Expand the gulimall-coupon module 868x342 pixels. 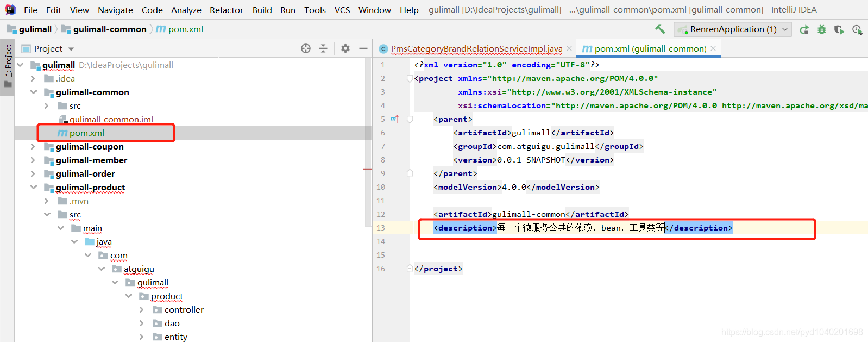coord(33,146)
